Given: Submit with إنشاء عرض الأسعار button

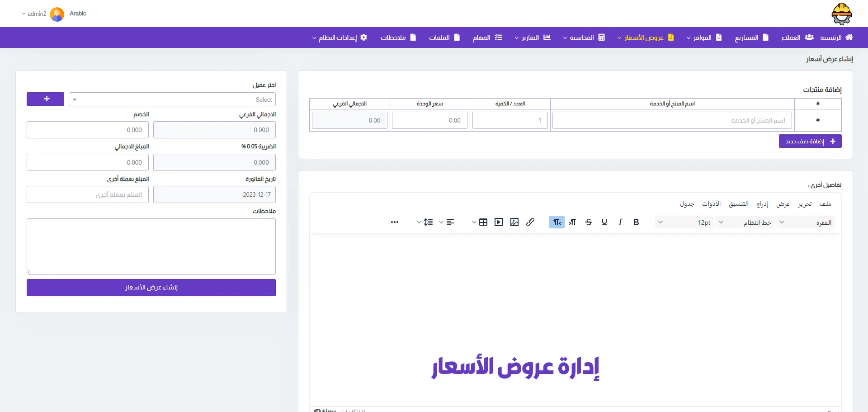Looking at the screenshot, I should point(151,288).
